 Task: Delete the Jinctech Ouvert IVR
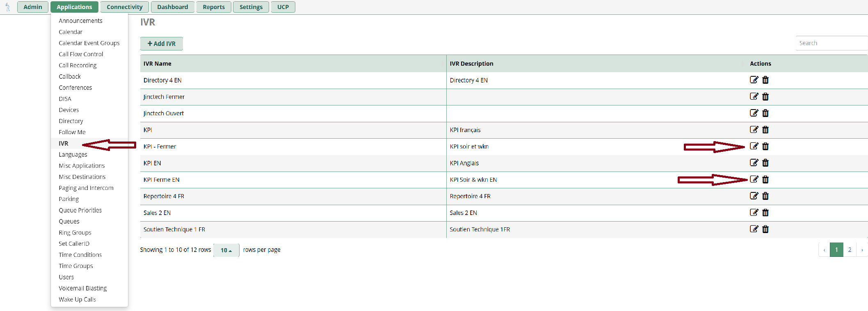[x=765, y=113]
